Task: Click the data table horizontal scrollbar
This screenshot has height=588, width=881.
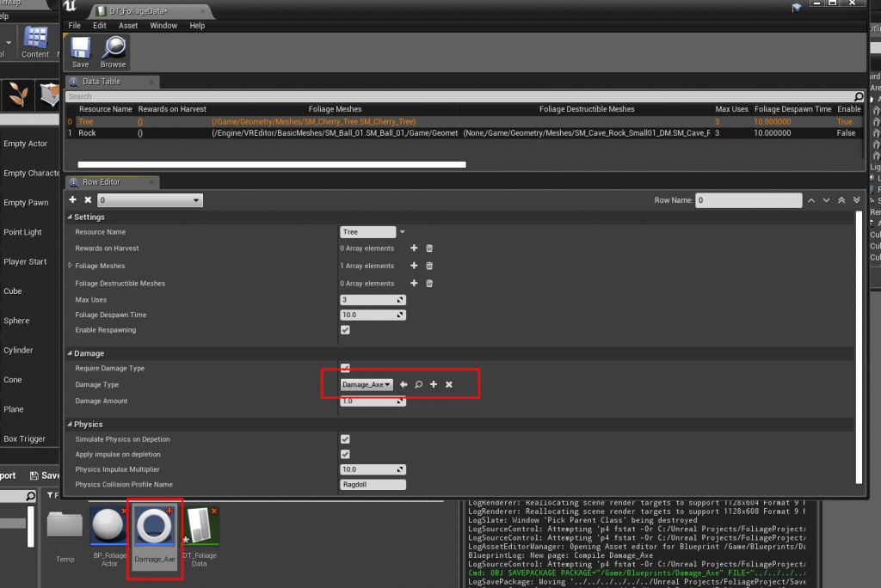Action: (272, 164)
